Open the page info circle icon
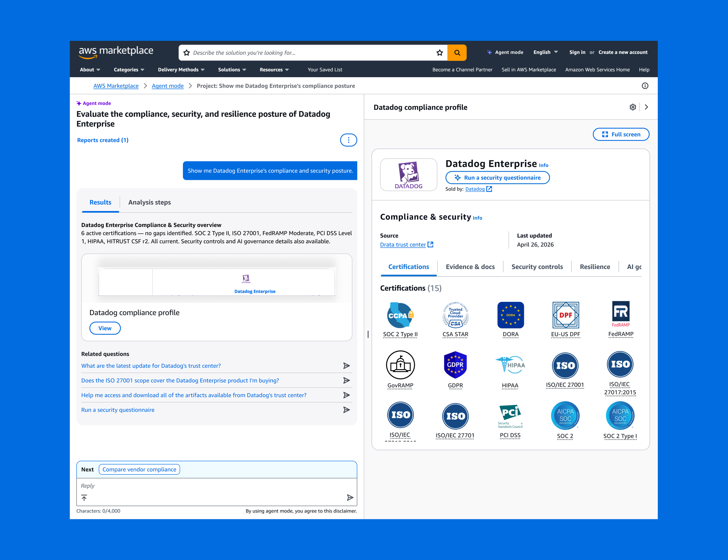The width and height of the screenshot is (728, 560). [x=645, y=86]
